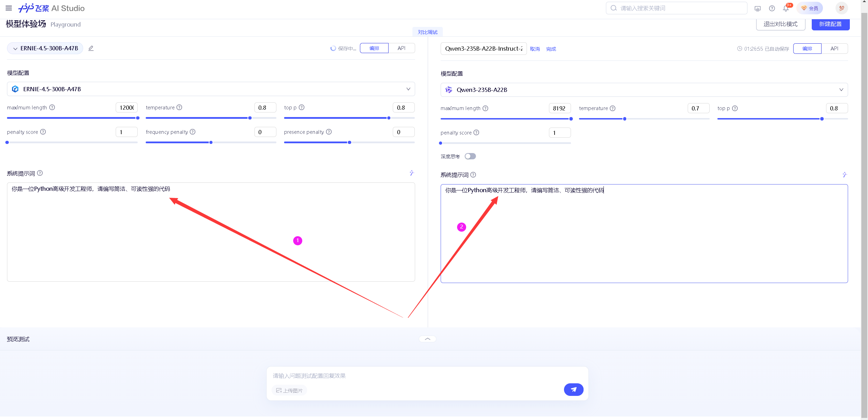Image resolution: width=868 pixels, height=420 pixels.
Task: Click the ERNIE model logo icon
Action: (x=15, y=89)
